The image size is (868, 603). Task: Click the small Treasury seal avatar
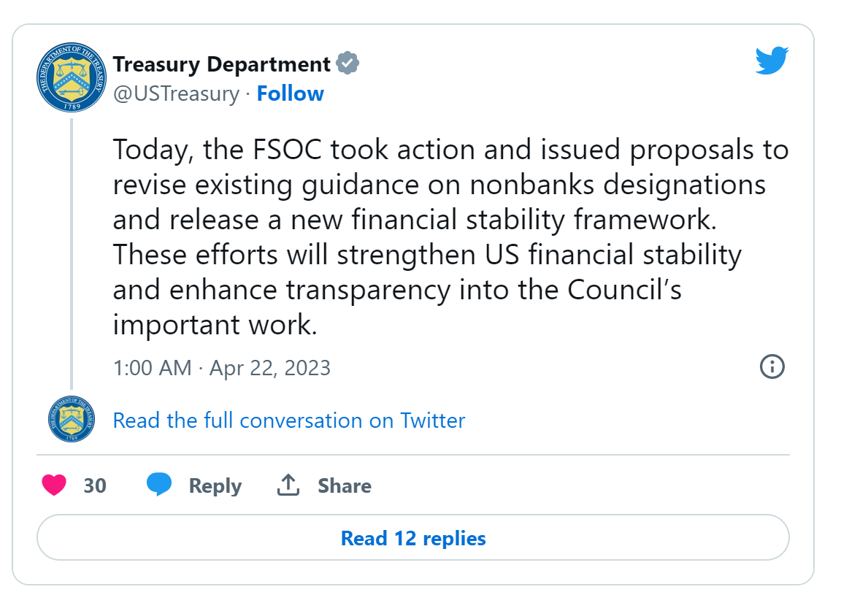tap(72, 419)
